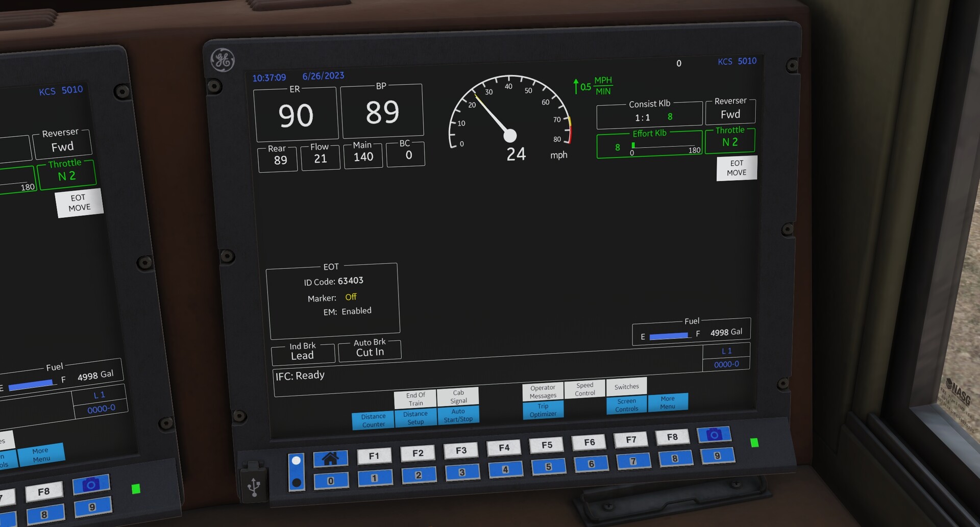The height and width of the screenshot is (527, 980).
Task: Click the Throttle N 2 box on main display
Action: point(730,140)
